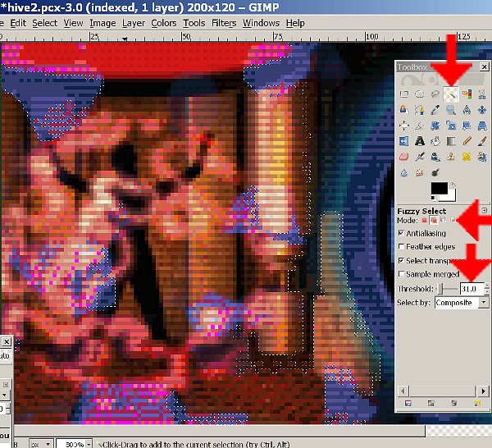
Task: Activate the Pencil tool
Action: point(466,141)
